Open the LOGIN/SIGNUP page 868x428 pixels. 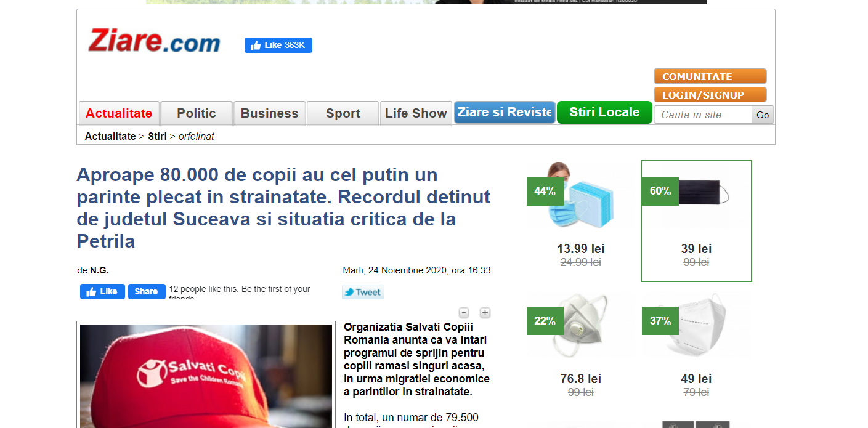[710, 95]
